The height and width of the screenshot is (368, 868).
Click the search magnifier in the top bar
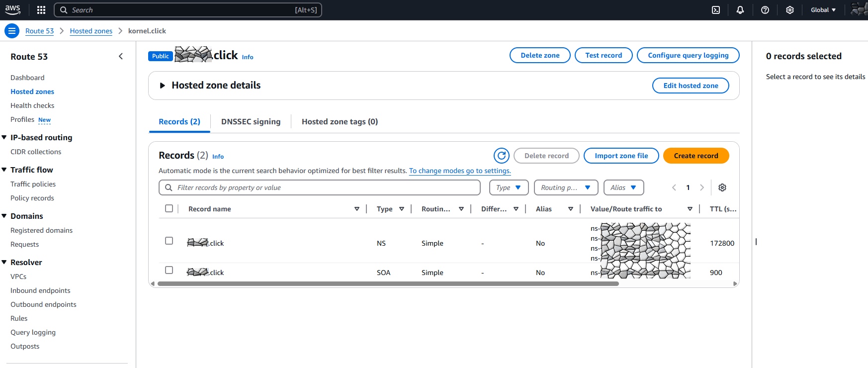[x=64, y=10]
